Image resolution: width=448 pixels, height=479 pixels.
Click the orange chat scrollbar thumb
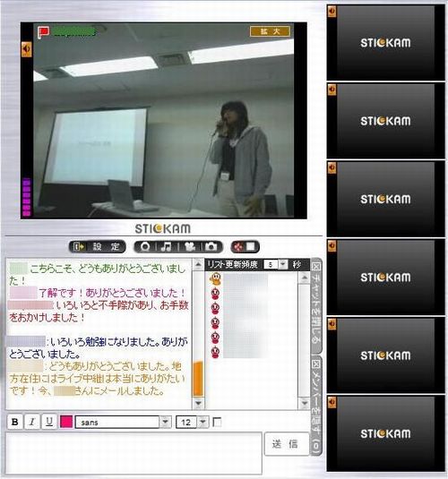(198, 379)
